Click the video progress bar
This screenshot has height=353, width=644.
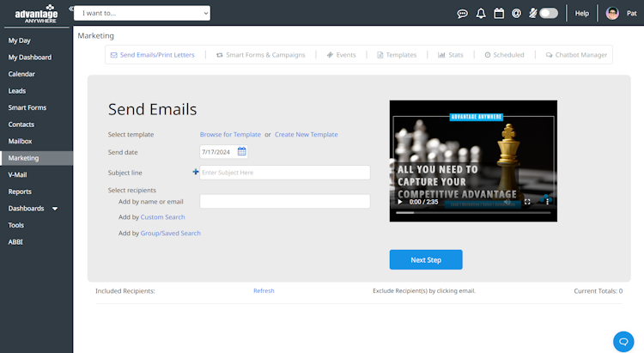tap(473, 213)
